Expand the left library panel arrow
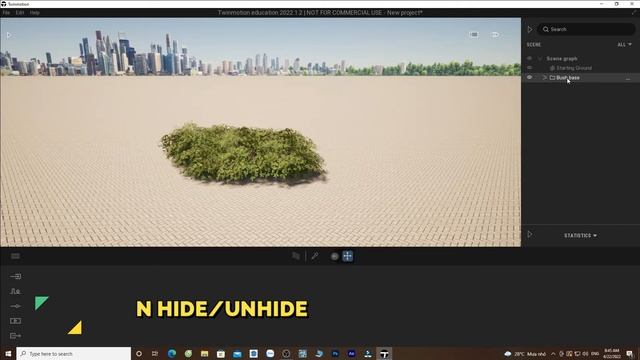Viewport: 640px width, 360px height. 9,35
